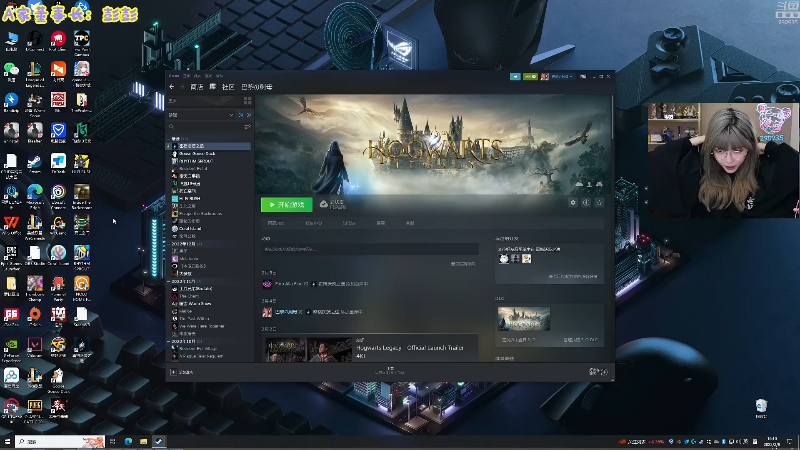Viewport: 800px width, 450px height.
Task: Open the teal announcements button in Steam title bar
Action: coord(515,77)
